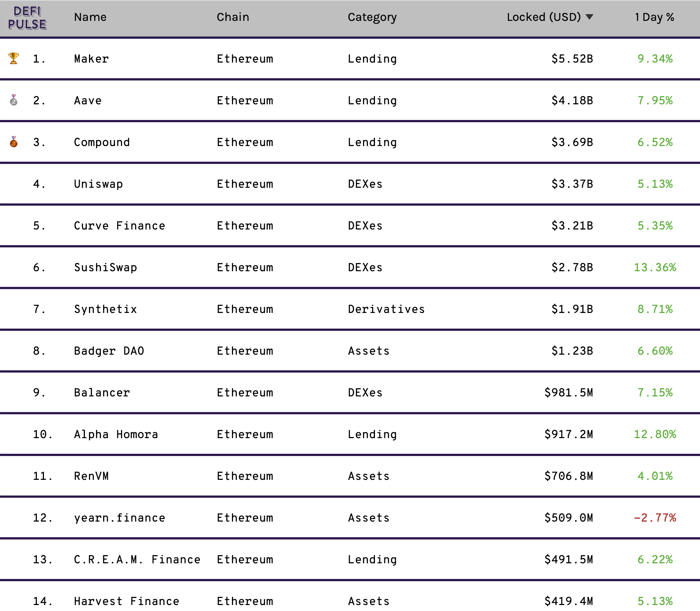Click yearn.finance's negative -2.77% change
Image resolution: width=700 pixels, height=611 pixels.
pos(655,518)
